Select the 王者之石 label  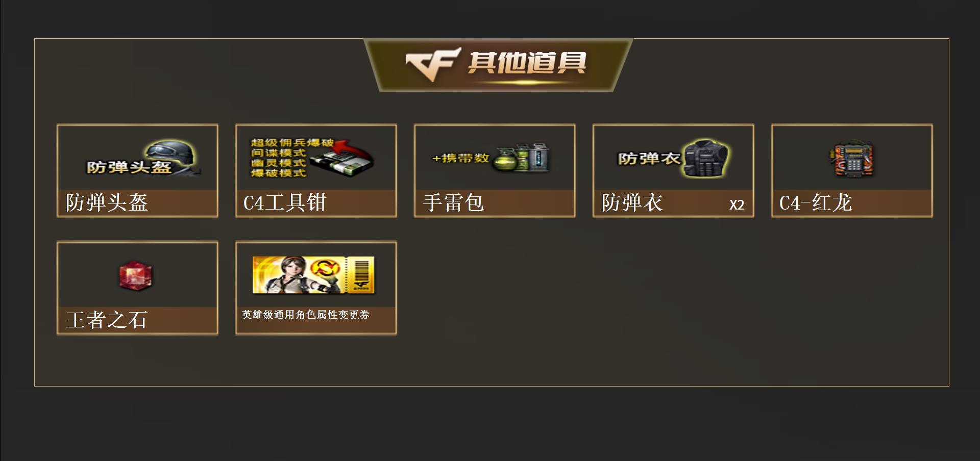point(107,320)
